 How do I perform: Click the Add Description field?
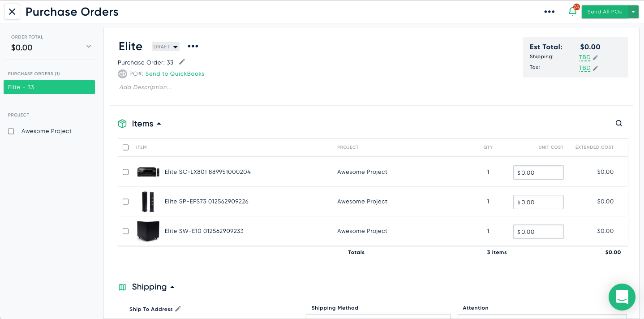pos(146,87)
